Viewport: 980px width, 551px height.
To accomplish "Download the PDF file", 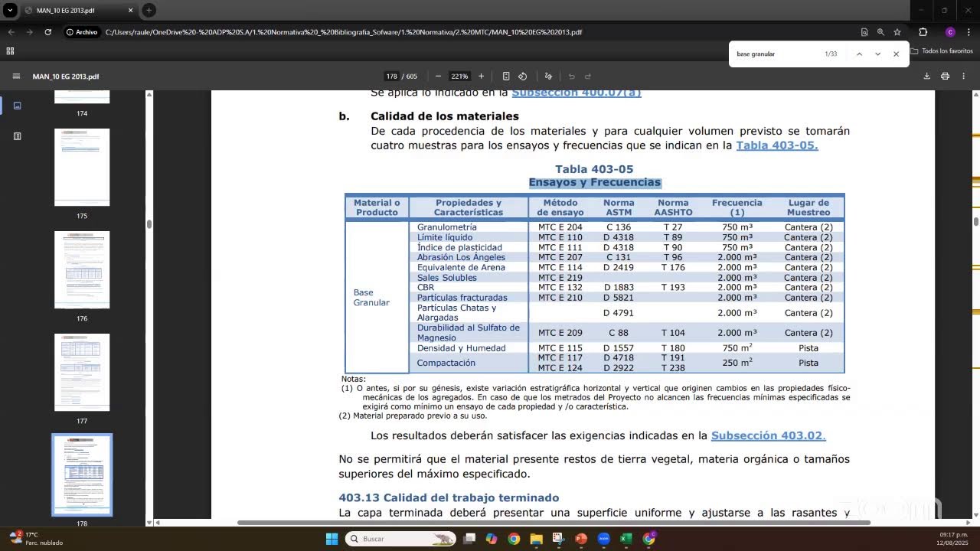I will click(926, 77).
